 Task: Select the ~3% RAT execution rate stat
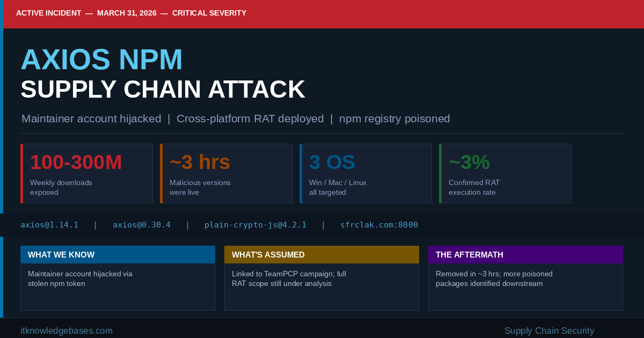click(505, 173)
